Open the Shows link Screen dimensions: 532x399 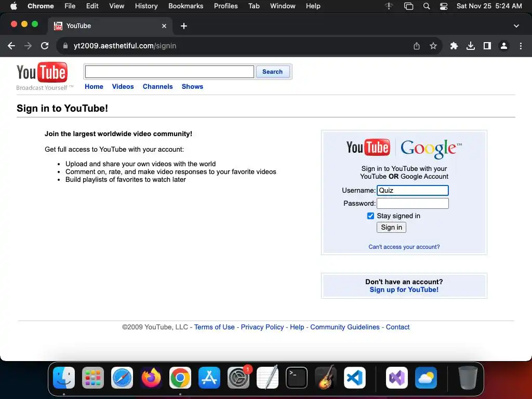192,87
